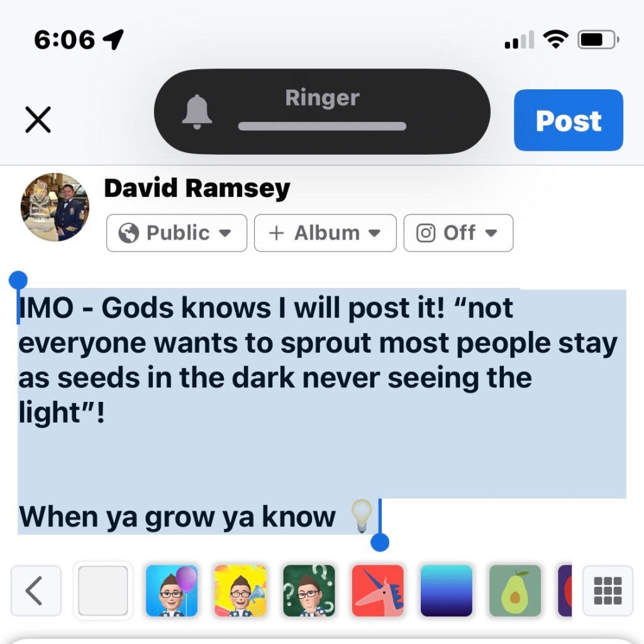Pick the red unicorn background
Image resolution: width=644 pixels, height=644 pixels.
click(378, 591)
